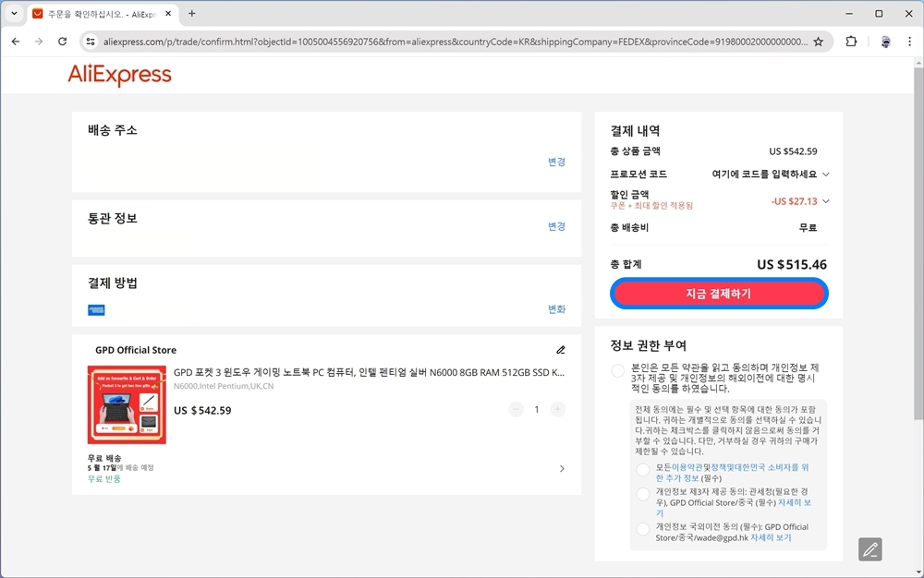Image resolution: width=924 pixels, height=578 pixels.
Task: Open the browser extensions puzzle icon
Action: 851,42
